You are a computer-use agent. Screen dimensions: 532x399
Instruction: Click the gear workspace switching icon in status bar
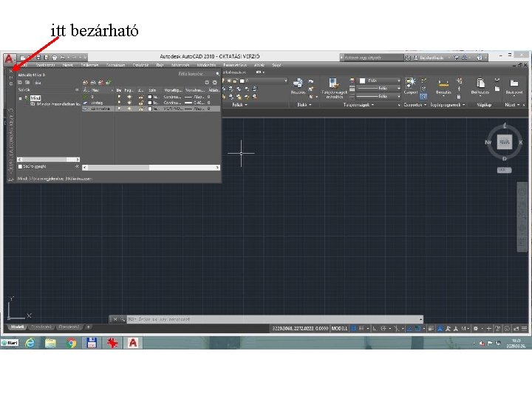click(476, 328)
